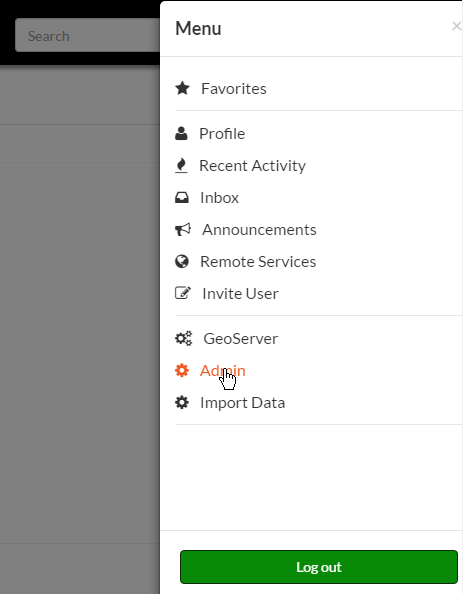463x594 pixels.
Task: Click the Profile person icon
Action: tap(181, 133)
